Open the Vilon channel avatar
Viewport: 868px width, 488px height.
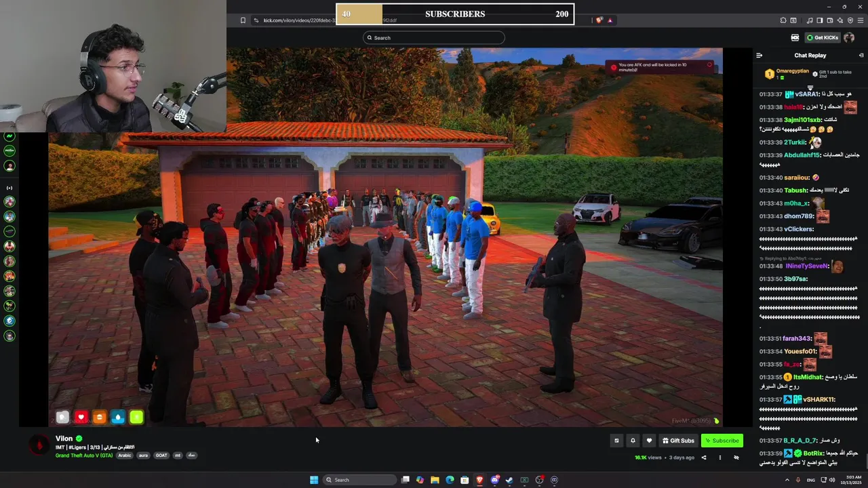pyautogui.click(x=39, y=445)
